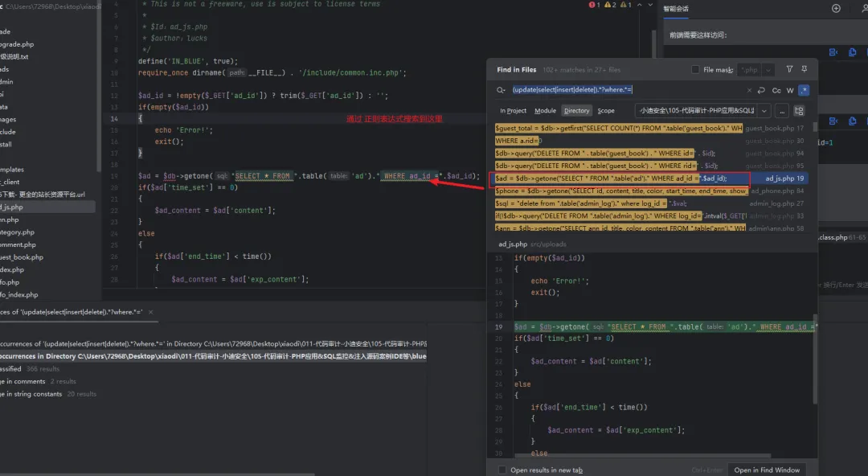Copy code icon above the id=1 snippet

pyautogui.click(x=853, y=121)
